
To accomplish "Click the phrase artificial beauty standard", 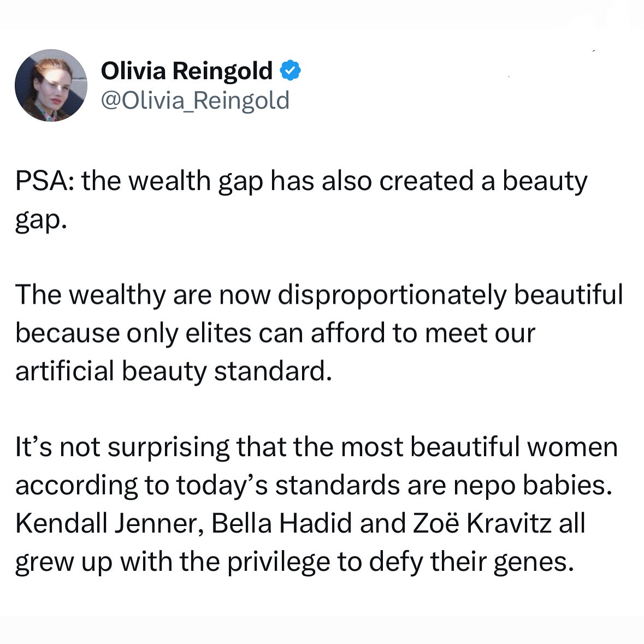I will tap(173, 371).
